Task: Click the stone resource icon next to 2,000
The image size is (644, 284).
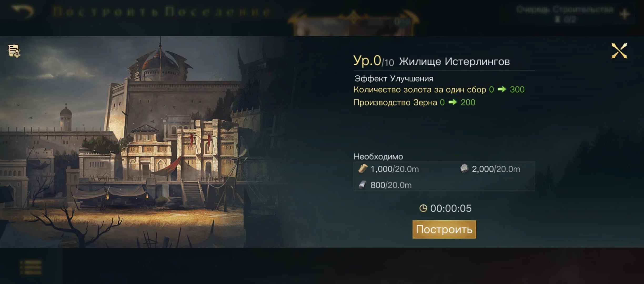Action: pos(464,169)
